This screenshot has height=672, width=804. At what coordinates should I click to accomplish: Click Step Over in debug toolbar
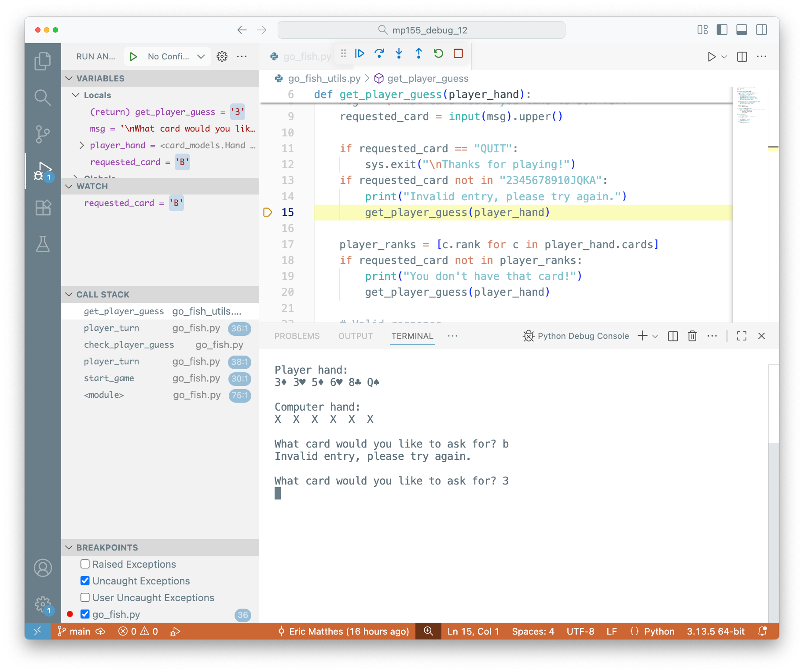379,53
